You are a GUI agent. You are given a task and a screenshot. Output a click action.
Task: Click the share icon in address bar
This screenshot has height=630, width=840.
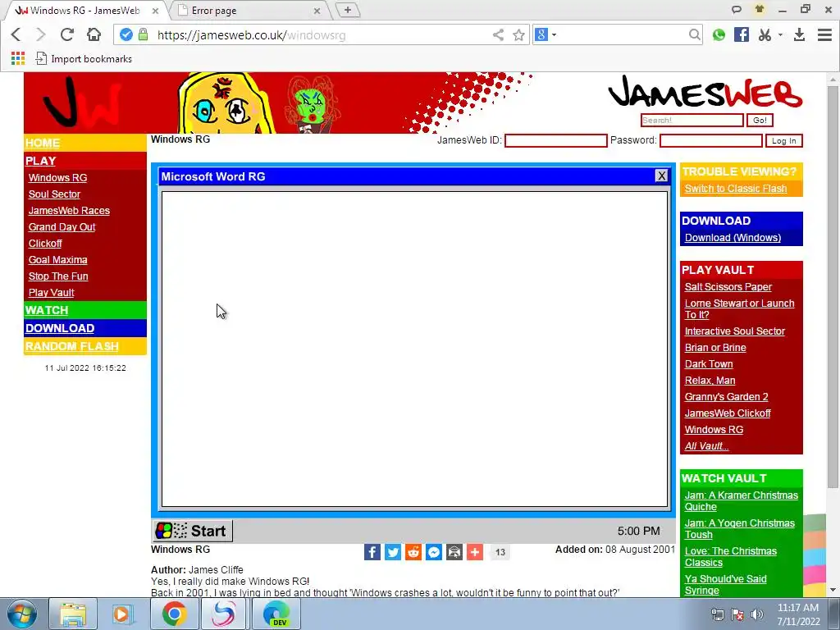498,34
